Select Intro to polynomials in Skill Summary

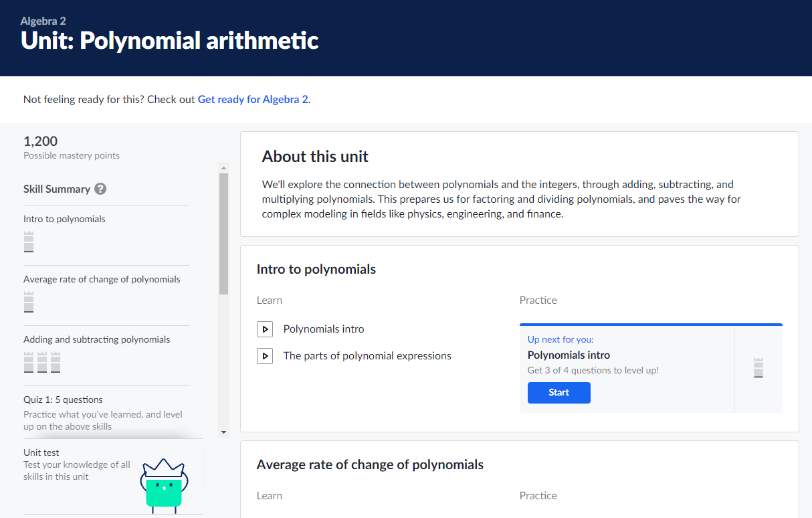point(64,219)
